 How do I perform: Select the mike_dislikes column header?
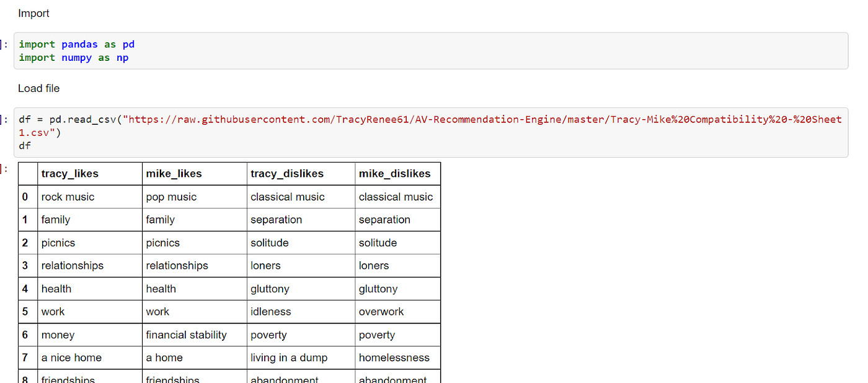tap(395, 174)
